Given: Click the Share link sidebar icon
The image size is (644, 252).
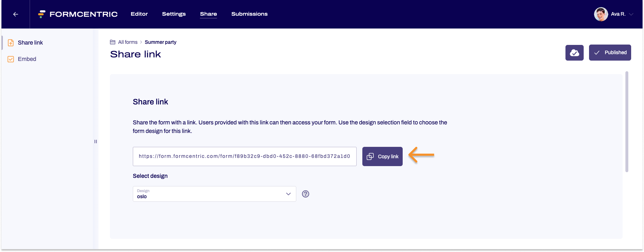Looking at the screenshot, I should 11,43.
